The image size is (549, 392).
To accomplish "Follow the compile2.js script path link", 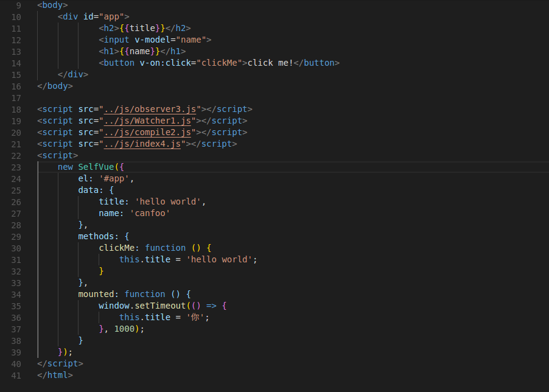I will [147, 132].
